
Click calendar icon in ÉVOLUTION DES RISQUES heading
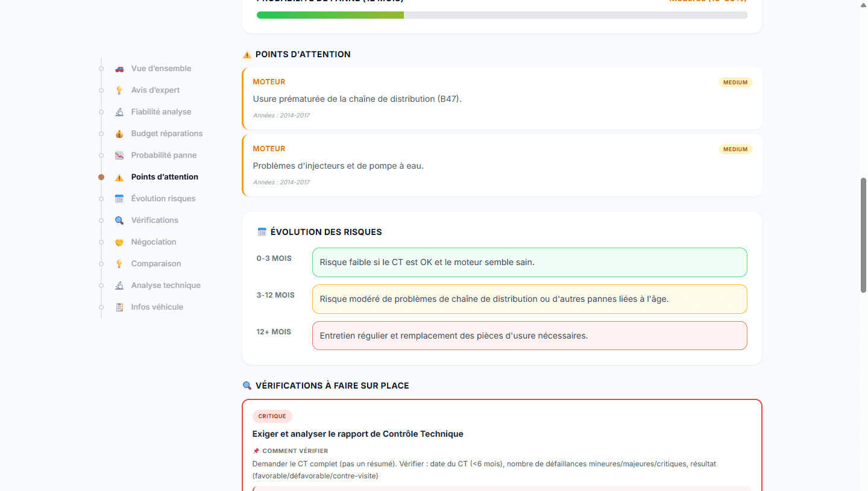(262, 232)
